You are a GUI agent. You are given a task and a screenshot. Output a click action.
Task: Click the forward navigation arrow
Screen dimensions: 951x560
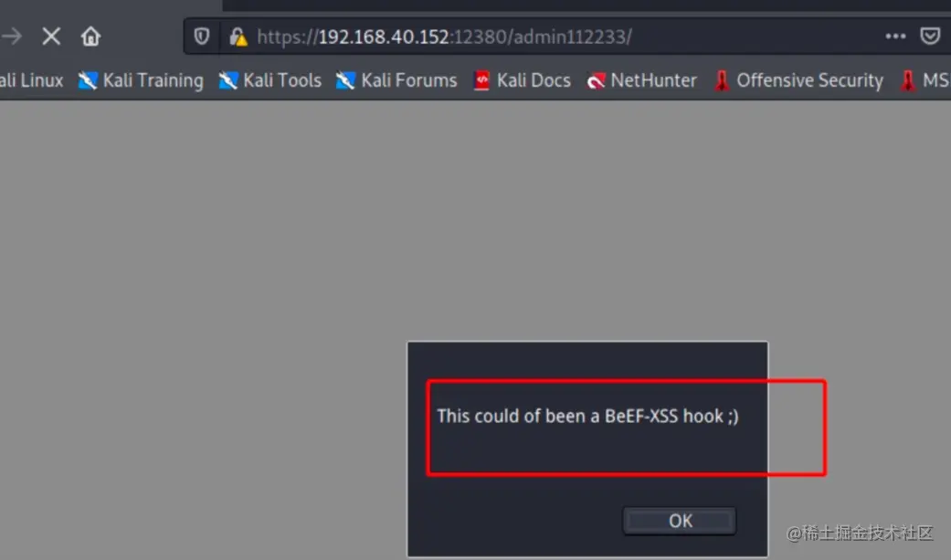12,37
